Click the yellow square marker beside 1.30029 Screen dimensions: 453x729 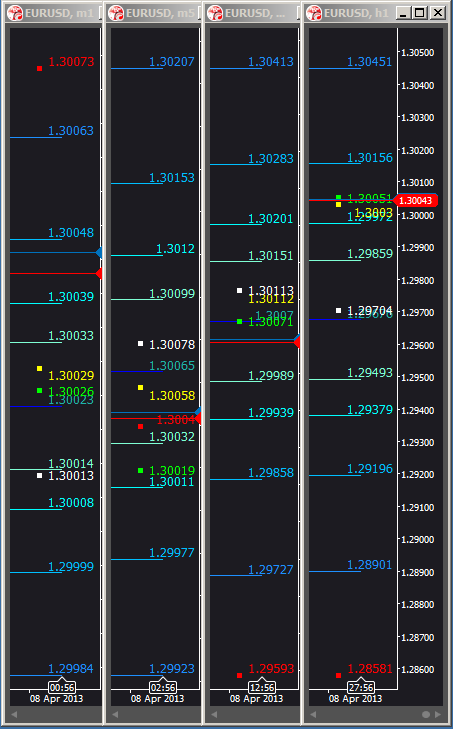coord(40,369)
